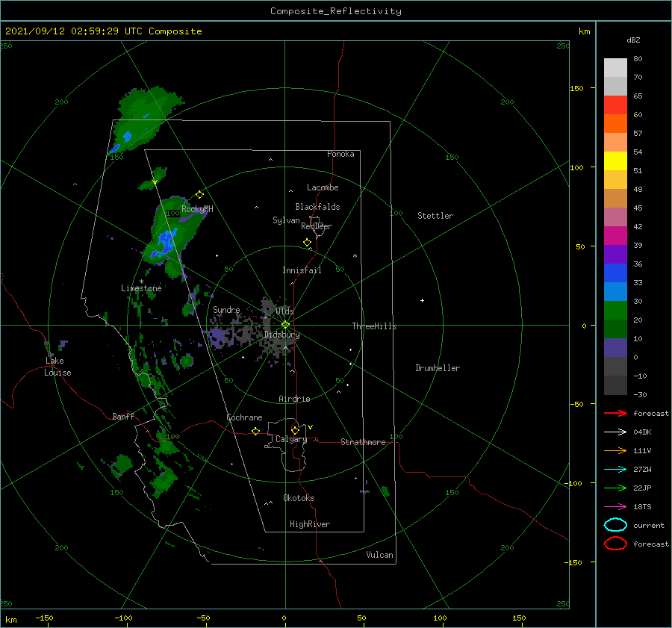Select the white 04DK arrow legend icon

pos(615,432)
